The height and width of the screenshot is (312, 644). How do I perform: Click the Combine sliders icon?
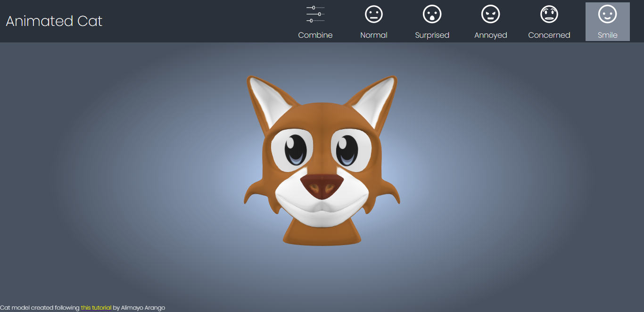315,14
